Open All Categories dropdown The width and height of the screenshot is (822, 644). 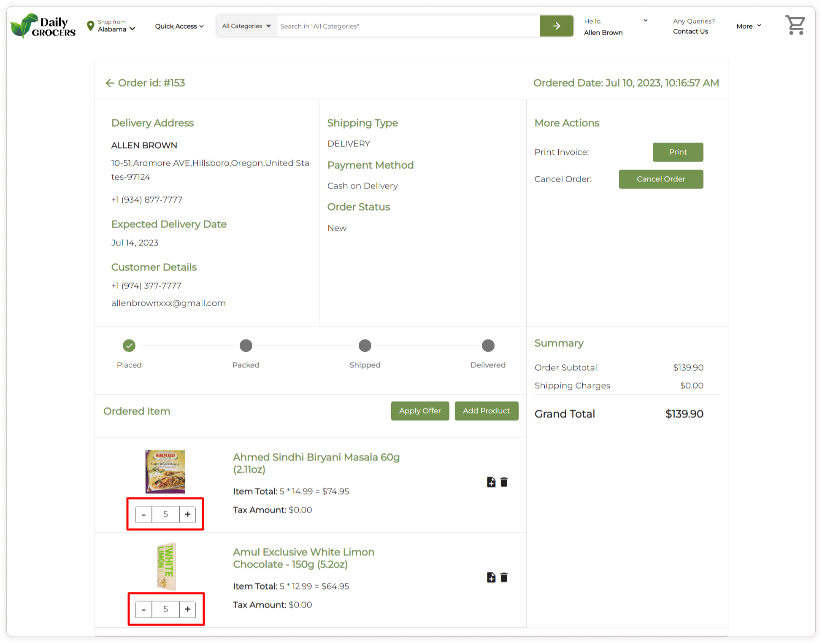(x=247, y=26)
